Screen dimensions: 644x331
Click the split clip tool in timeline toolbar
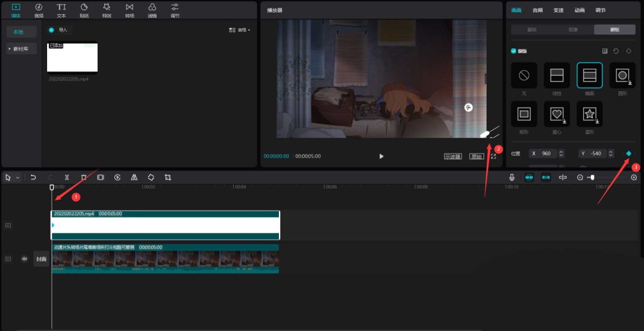coord(67,178)
